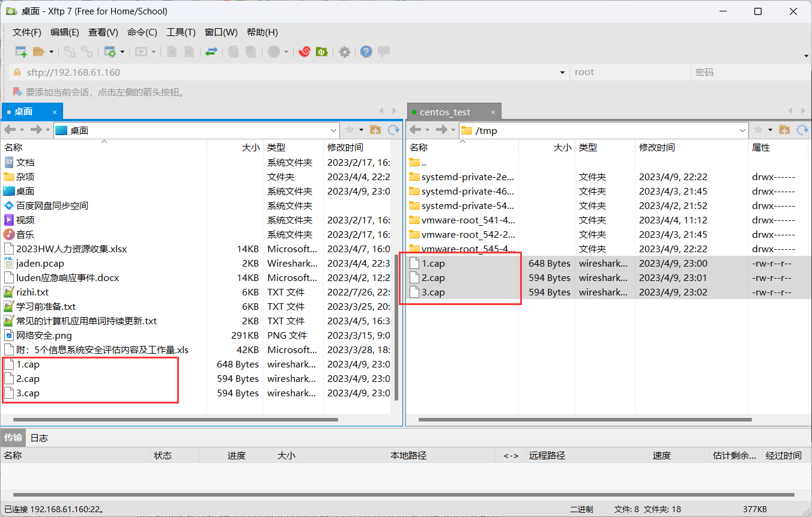The width and height of the screenshot is (812, 517).
Task: Sort remote files by 修改时间 column
Action: click(x=656, y=147)
